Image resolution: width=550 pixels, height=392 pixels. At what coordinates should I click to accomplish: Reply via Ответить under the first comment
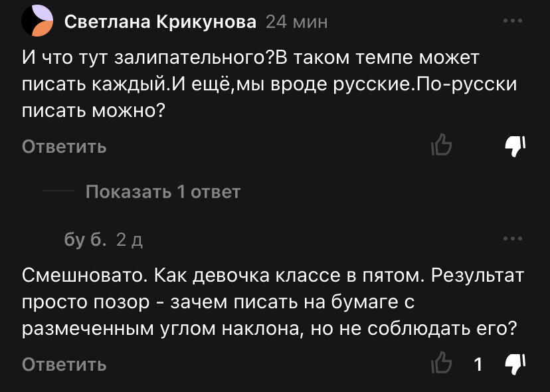[64, 147]
